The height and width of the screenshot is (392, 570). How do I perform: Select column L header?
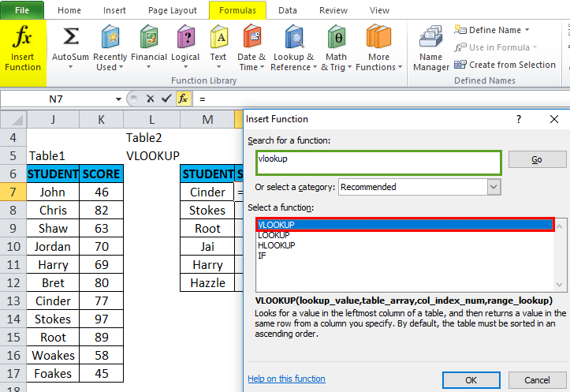(x=151, y=120)
